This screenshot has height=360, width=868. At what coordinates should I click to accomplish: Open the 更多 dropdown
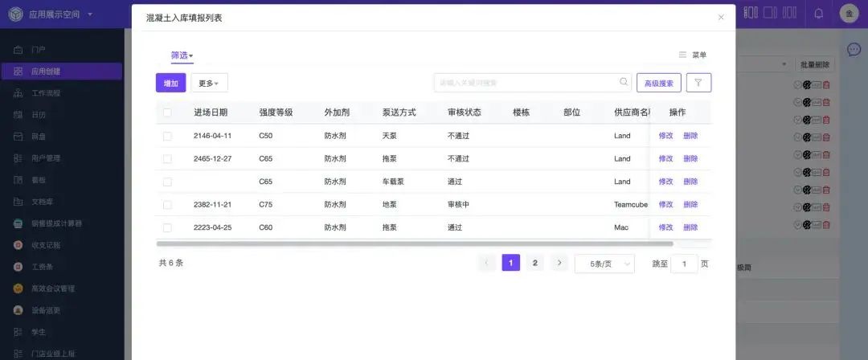point(209,83)
